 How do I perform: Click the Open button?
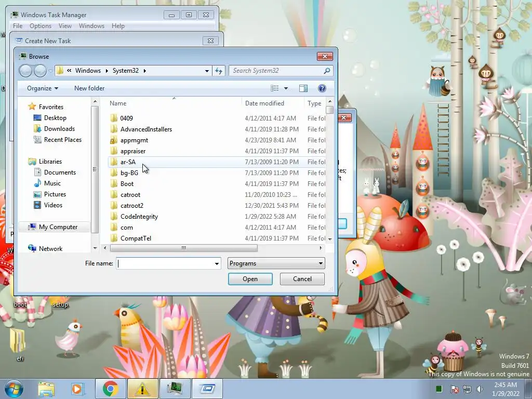[x=250, y=279]
